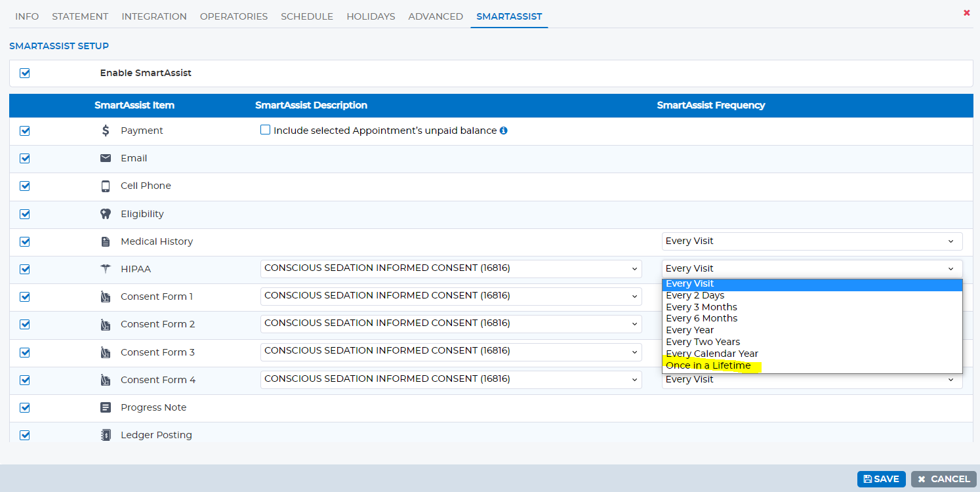Toggle the Enable SmartAssist checkbox
Image resolution: width=980 pixels, height=492 pixels.
pos(25,73)
